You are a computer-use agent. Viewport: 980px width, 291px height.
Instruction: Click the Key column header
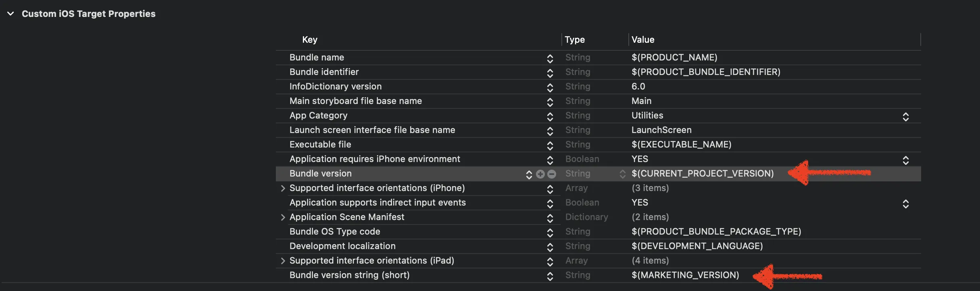[310, 39]
